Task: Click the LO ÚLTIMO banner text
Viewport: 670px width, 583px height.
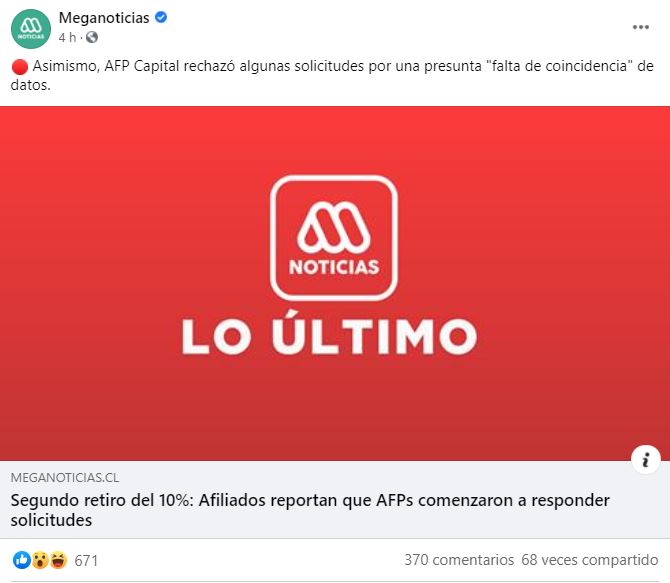Action: 329,332
